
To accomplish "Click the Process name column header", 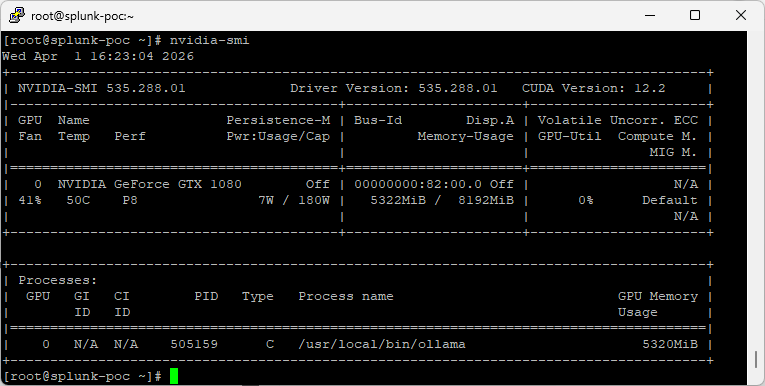I will pos(346,296).
